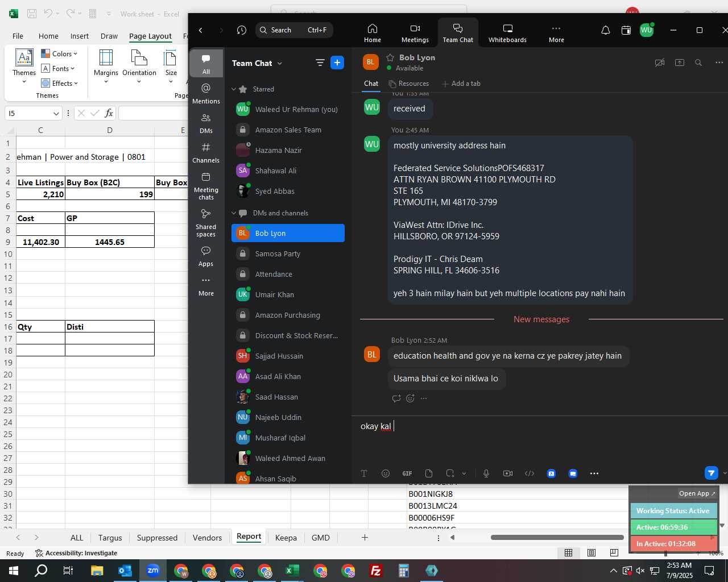The width and height of the screenshot is (728, 582).
Task: Toggle text formatting in compose bar
Action: coord(364,473)
